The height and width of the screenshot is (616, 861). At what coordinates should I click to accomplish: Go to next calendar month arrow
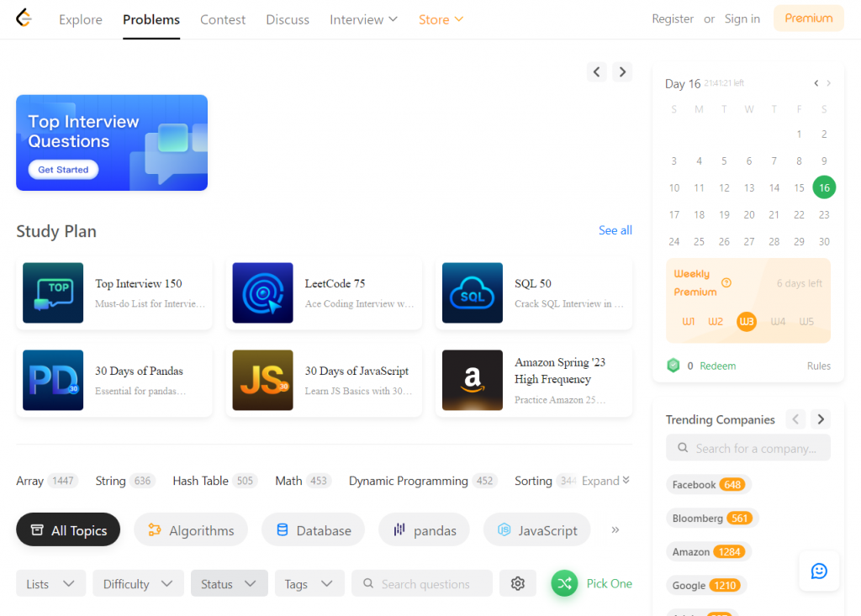(x=828, y=83)
